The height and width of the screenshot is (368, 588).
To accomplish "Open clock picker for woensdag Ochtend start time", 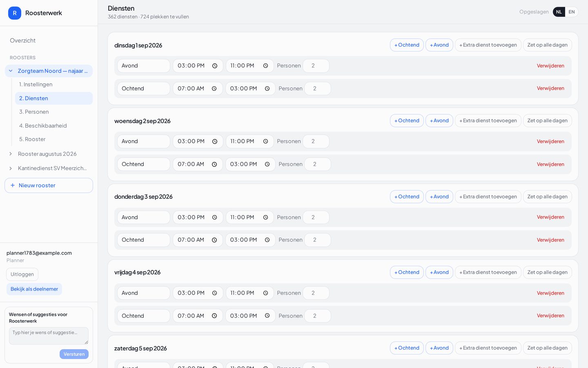I will [x=214, y=164].
